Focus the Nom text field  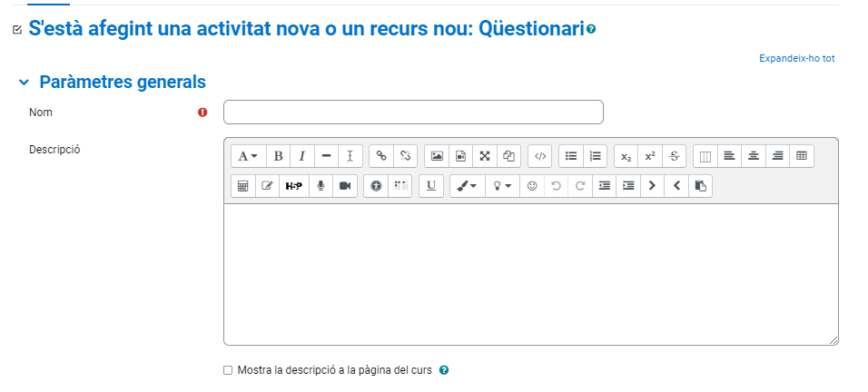[x=413, y=113]
